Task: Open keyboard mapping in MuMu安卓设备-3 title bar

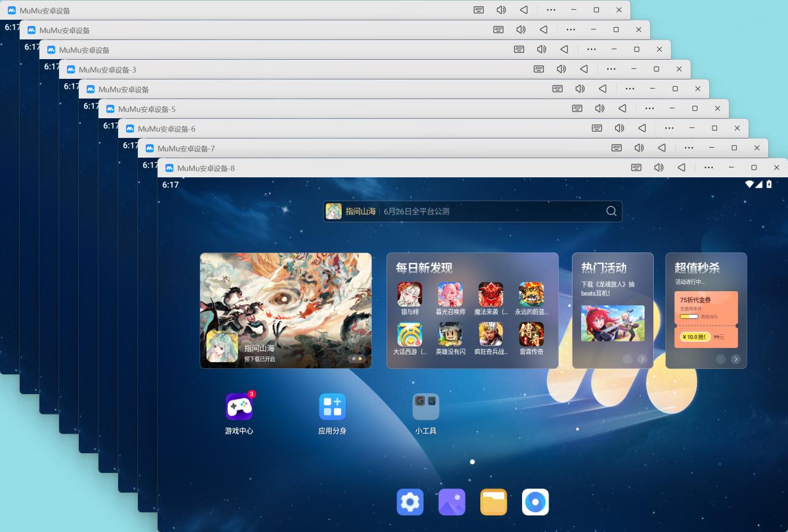Action: click(x=539, y=69)
